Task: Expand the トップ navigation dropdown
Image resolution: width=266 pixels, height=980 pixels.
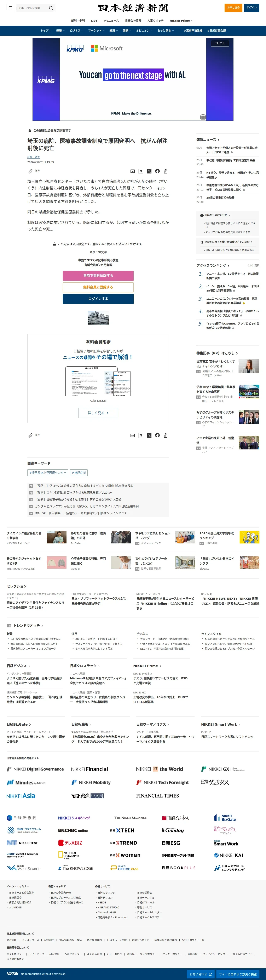Action: click(46, 31)
